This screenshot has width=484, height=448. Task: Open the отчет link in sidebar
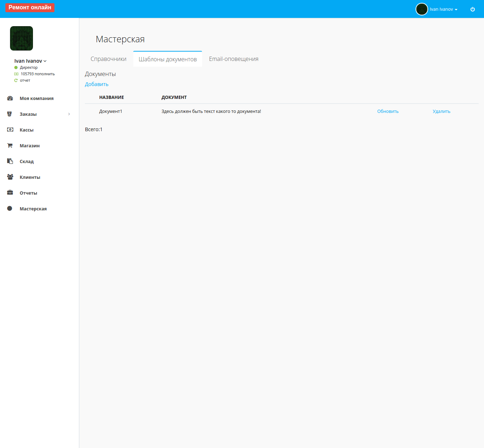coord(25,80)
